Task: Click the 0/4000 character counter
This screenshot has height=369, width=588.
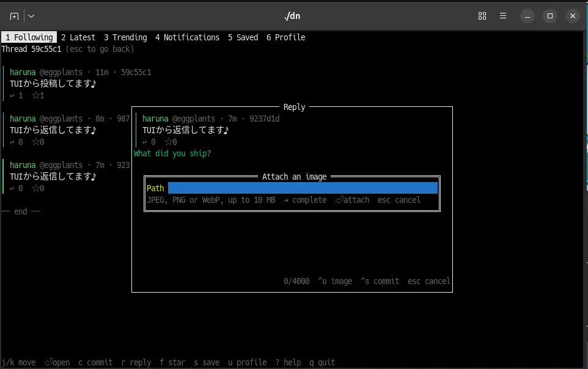Action: coord(296,281)
